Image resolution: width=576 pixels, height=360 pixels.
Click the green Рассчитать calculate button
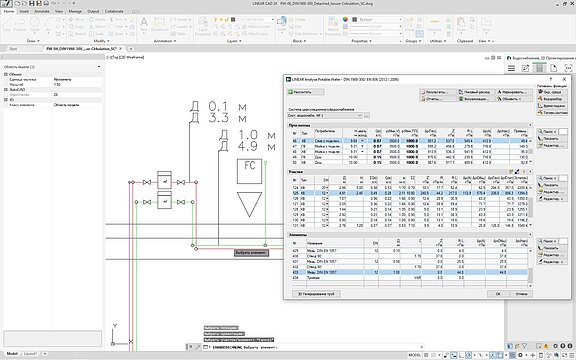pyautogui.click(x=306, y=92)
